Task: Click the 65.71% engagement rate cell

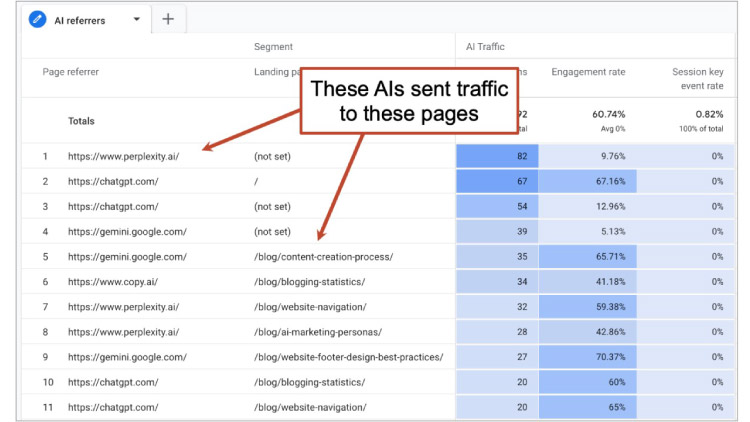Action: pos(587,256)
